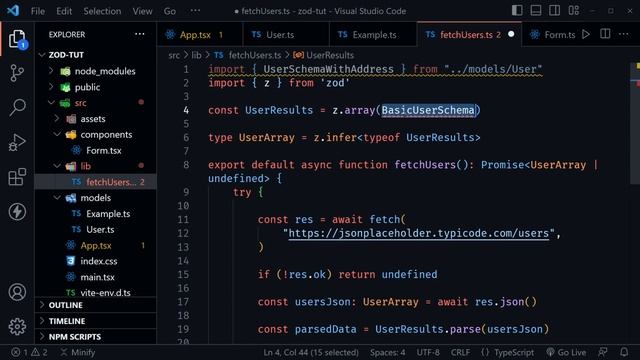The image size is (640, 360).
Task: Click the editor minimap scrollbar
Action: tap(635, 122)
